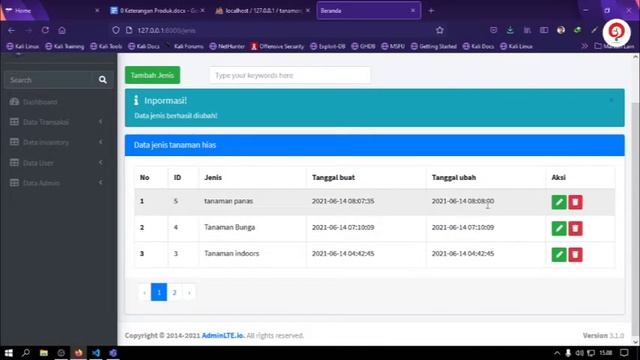Select the Beranda browser tab

pyautogui.click(x=368, y=11)
